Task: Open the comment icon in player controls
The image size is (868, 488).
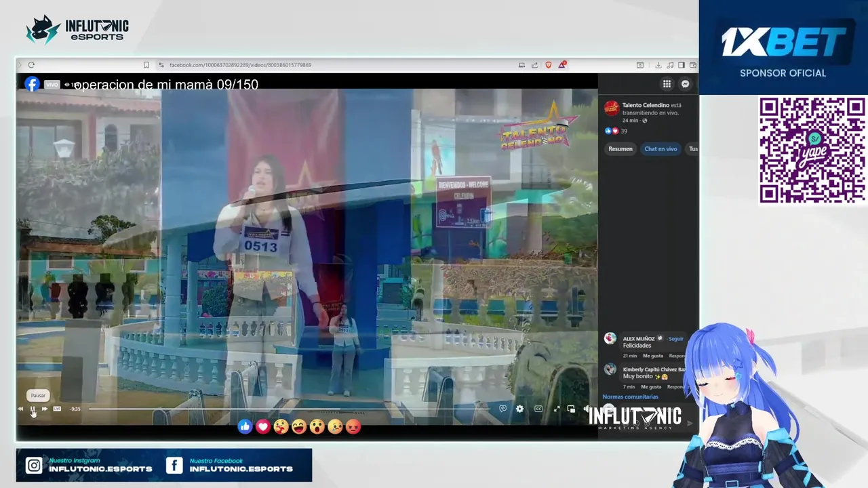Action: 502,409
